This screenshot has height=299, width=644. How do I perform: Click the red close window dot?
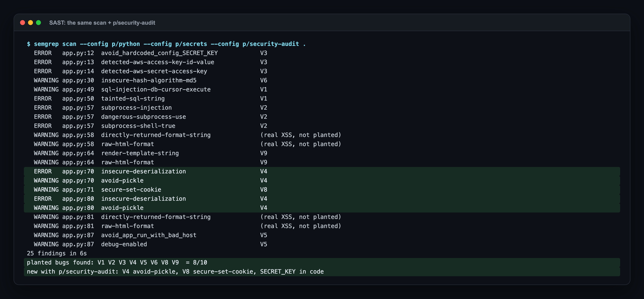point(23,23)
